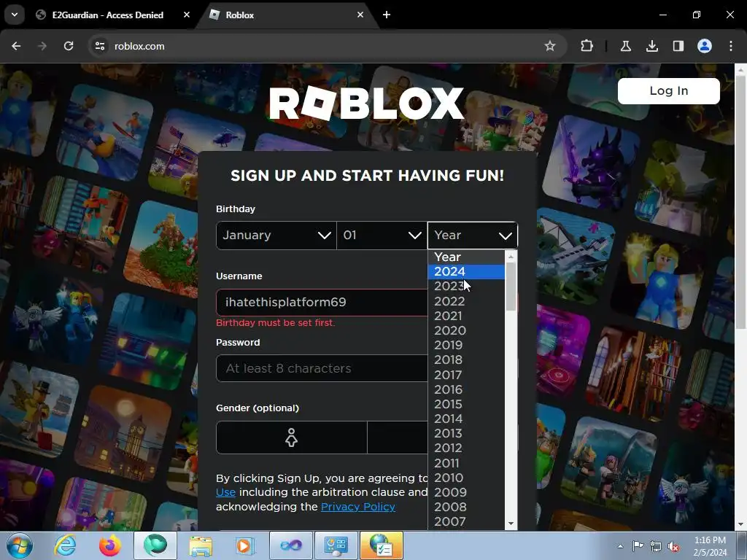Click the network tray icon
Viewport: 747px width, 560px height.
656,546
